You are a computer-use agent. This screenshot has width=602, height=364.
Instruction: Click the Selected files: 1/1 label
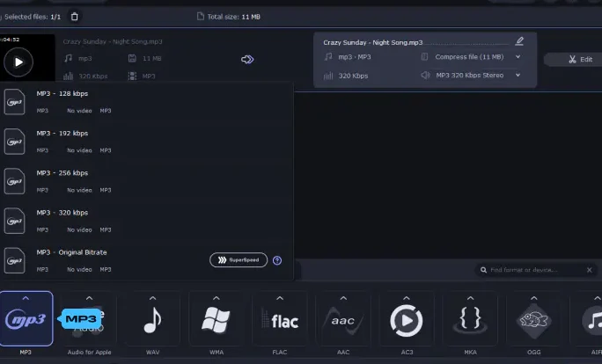click(33, 17)
